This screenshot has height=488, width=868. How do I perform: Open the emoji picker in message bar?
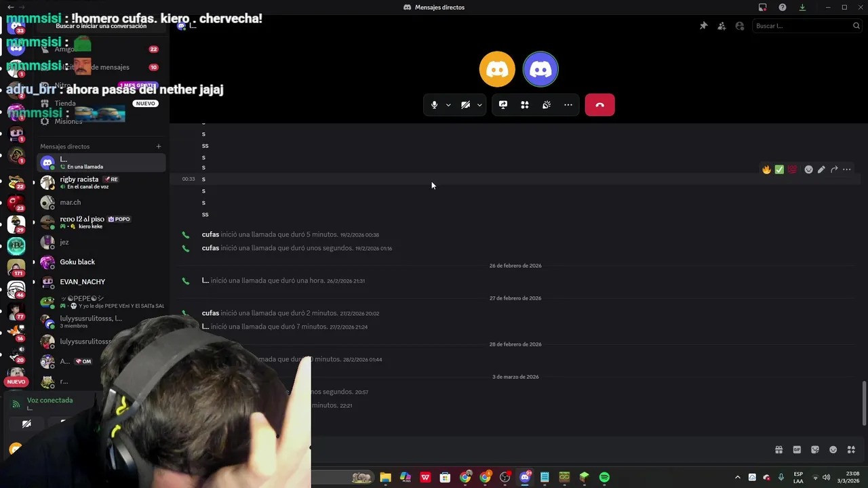[x=833, y=449]
